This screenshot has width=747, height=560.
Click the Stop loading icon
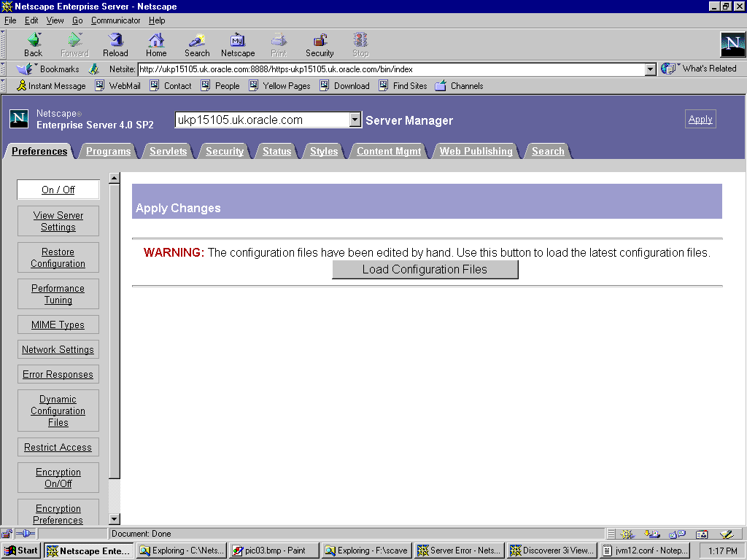point(360,45)
